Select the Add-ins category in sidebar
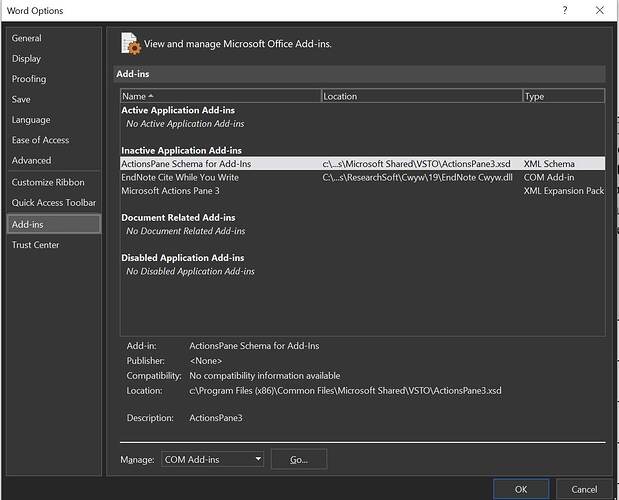Screen dimensions: 619x500 pyautogui.click(x=54, y=224)
